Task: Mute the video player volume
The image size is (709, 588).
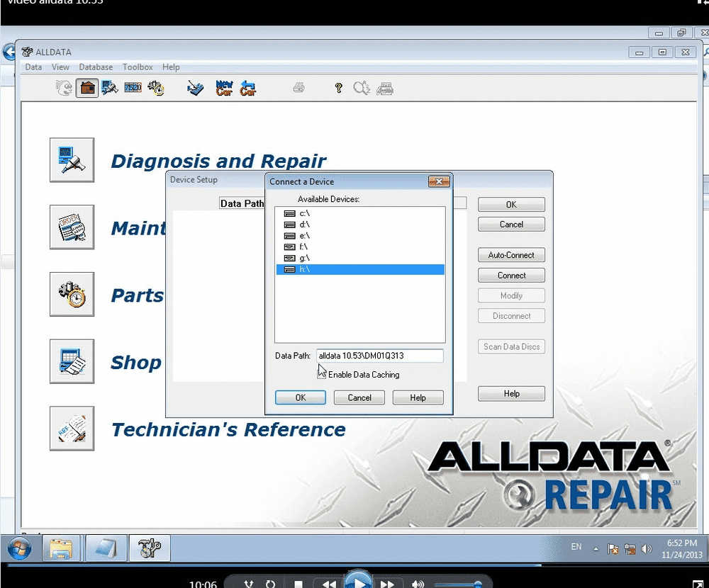Action: (x=418, y=584)
